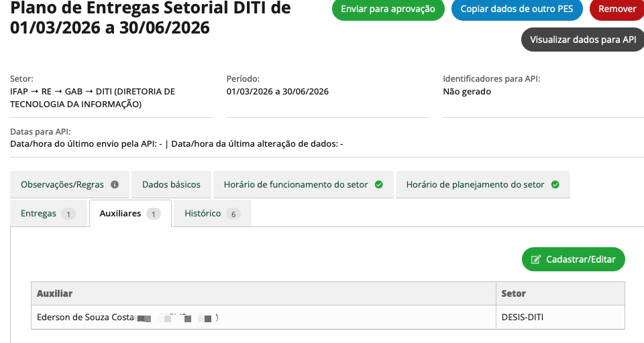Click the DESIS-DITI table cell
Viewport: 644px width, 343px height.
click(523, 318)
